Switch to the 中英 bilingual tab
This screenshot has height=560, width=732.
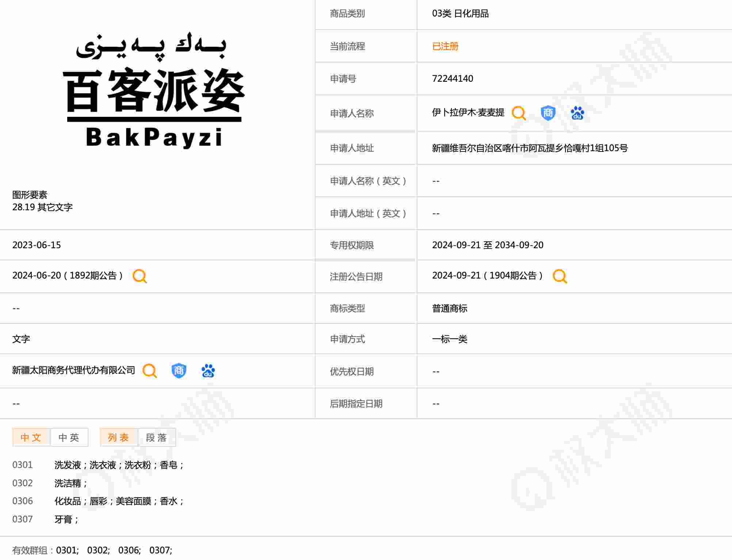69,437
